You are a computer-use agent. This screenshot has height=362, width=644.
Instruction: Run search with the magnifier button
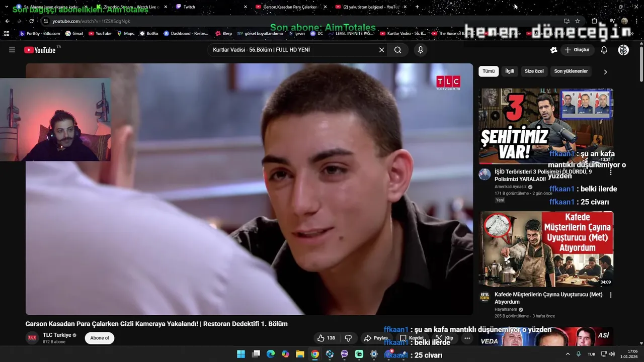pyautogui.click(x=398, y=50)
